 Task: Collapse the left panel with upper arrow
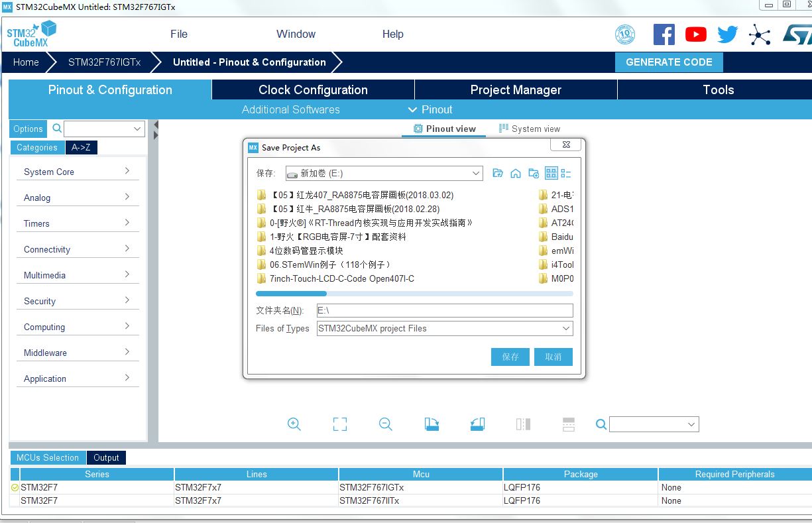click(156, 125)
